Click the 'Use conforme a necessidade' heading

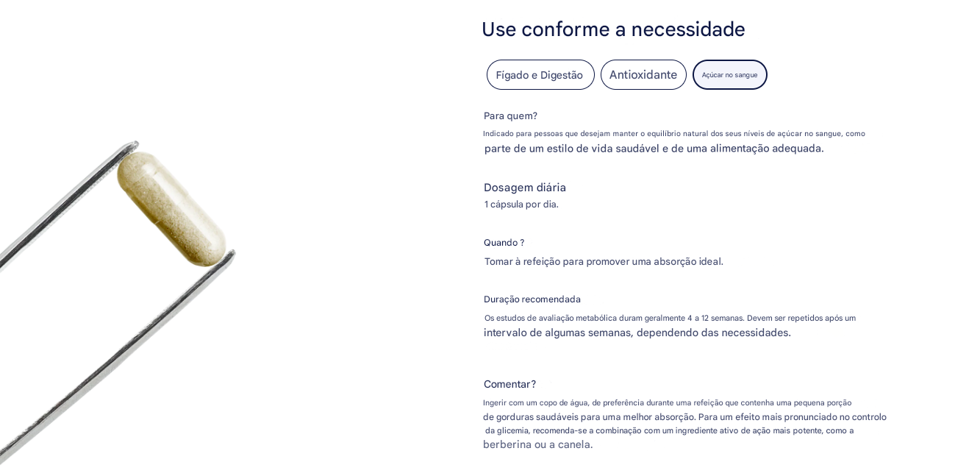pyautogui.click(x=613, y=29)
